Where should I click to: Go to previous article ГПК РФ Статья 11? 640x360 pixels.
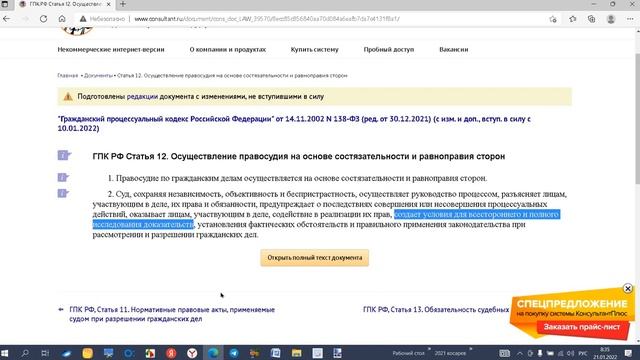172,314
